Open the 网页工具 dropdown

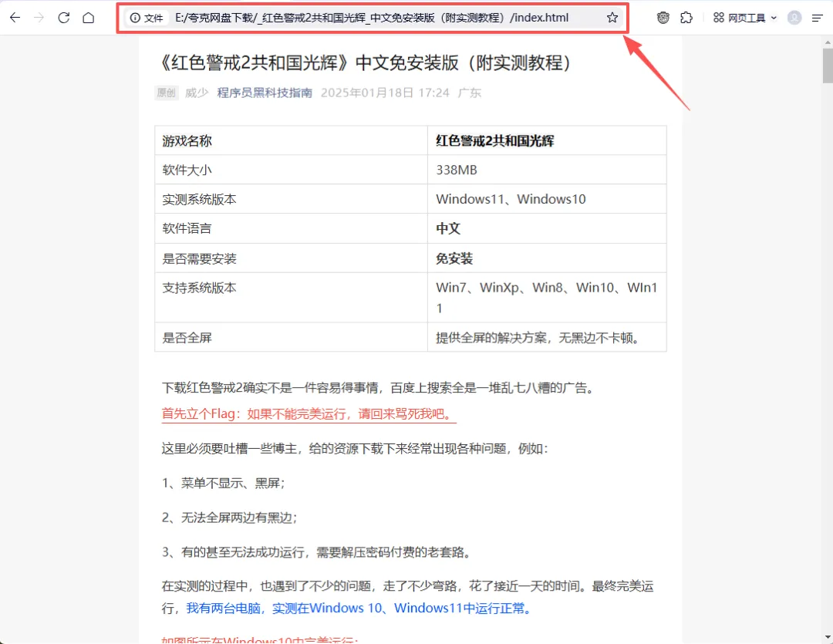[x=745, y=18]
